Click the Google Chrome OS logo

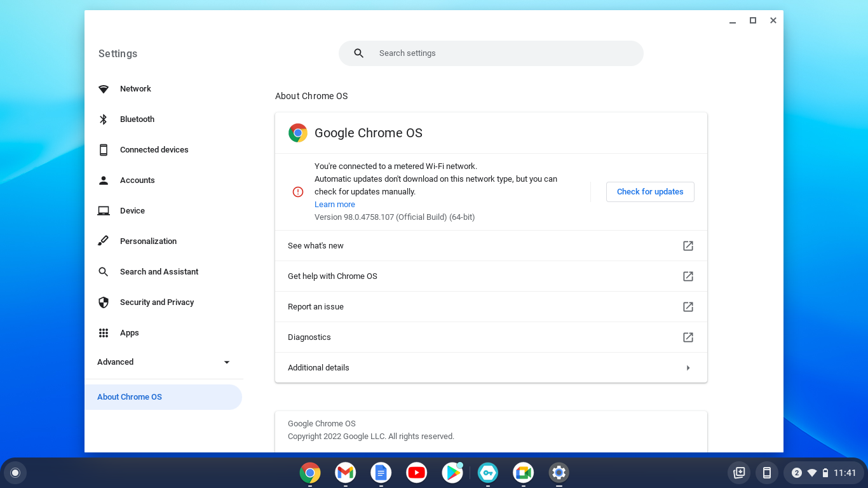tap(298, 133)
